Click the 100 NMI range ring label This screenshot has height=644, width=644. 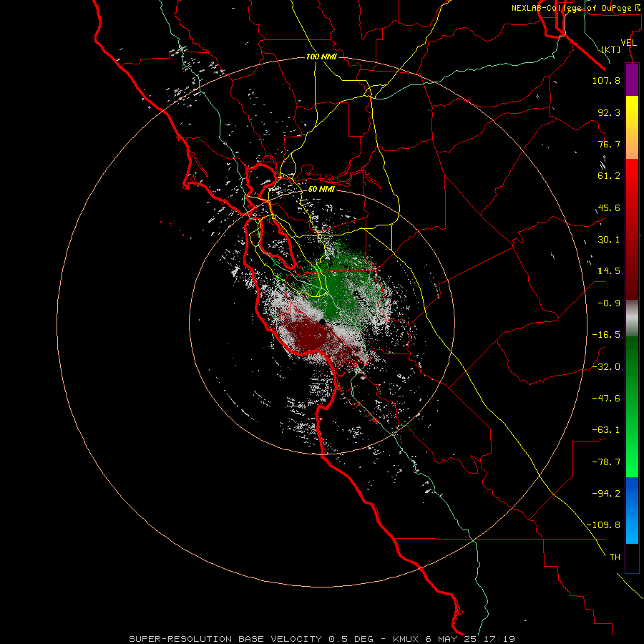click(x=321, y=57)
